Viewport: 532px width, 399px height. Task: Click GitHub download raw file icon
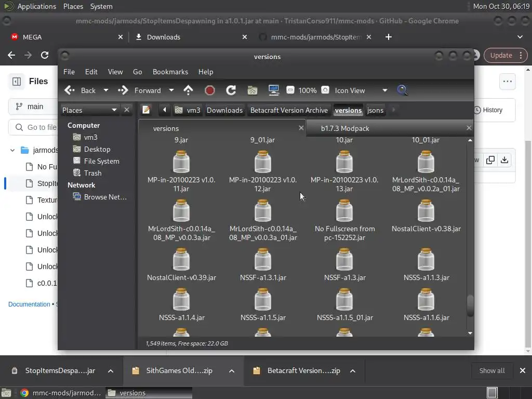[504, 160]
